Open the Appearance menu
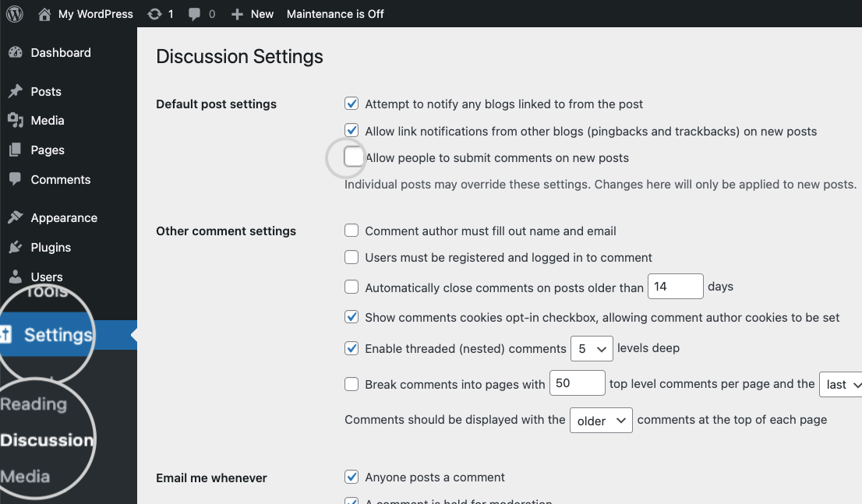 click(x=65, y=218)
